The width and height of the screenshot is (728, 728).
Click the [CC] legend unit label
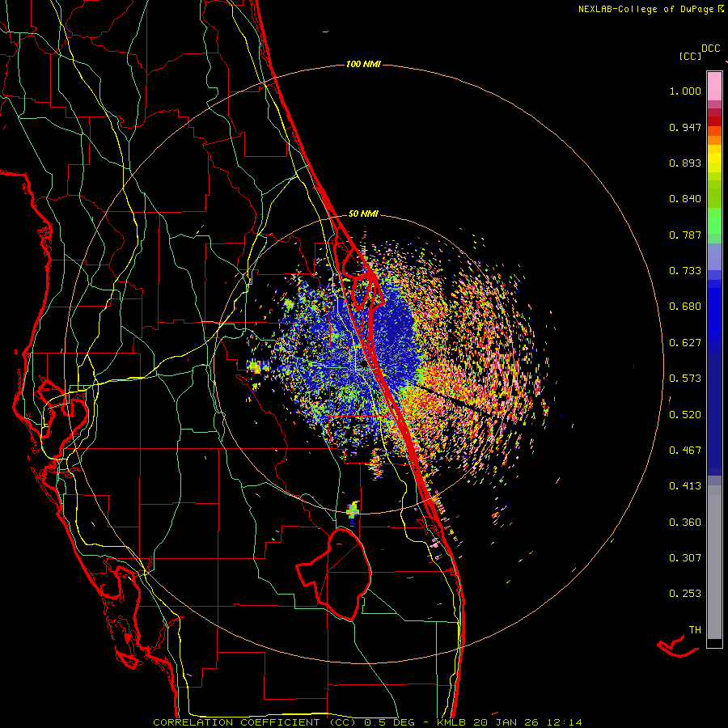[691, 56]
